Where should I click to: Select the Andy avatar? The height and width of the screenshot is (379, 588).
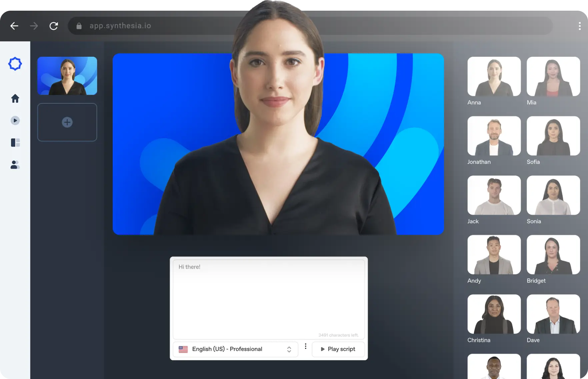click(x=494, y=255)
